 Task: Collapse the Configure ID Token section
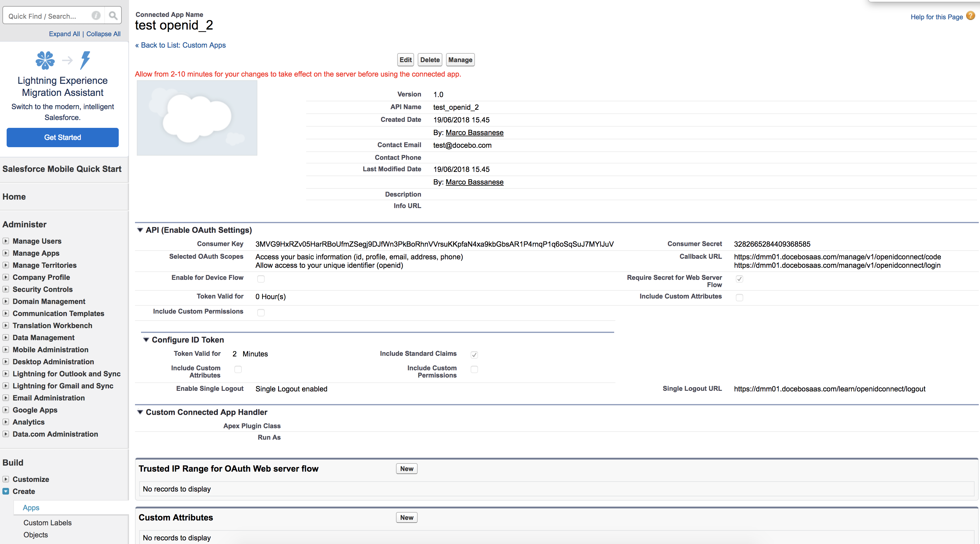tap(146, 340)
